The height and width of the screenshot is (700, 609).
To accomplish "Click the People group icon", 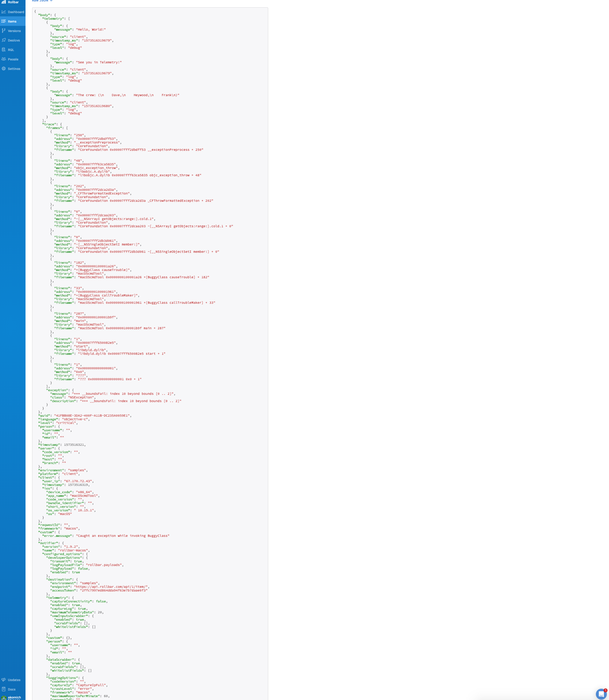I will coord(4,59).
